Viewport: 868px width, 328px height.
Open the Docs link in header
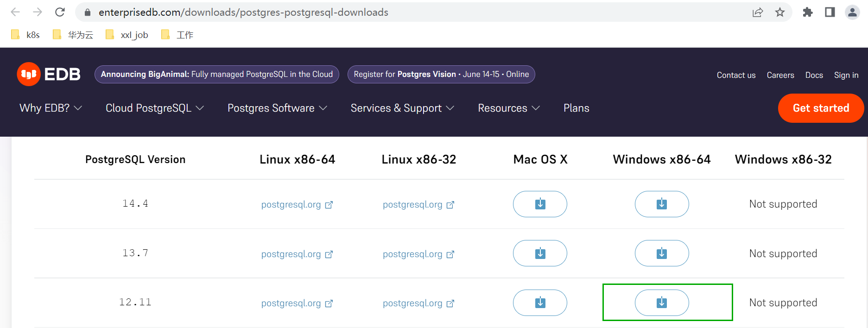(x=814, y=75)
